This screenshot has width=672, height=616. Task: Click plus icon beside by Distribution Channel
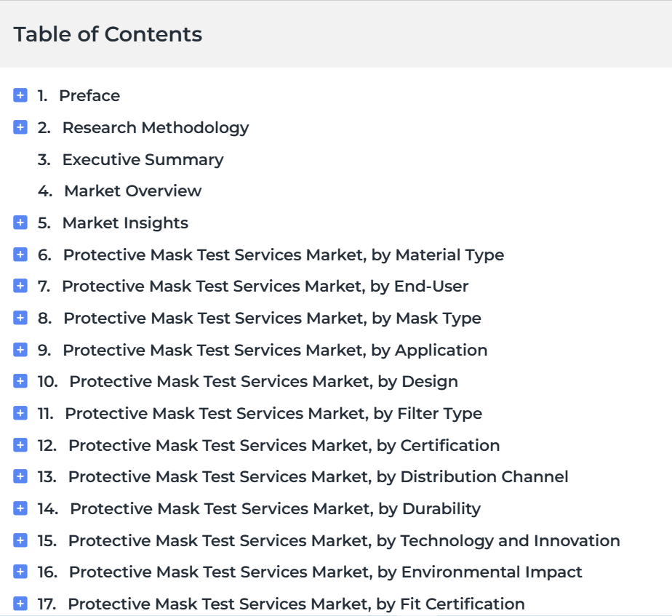[x=20, y=476]
